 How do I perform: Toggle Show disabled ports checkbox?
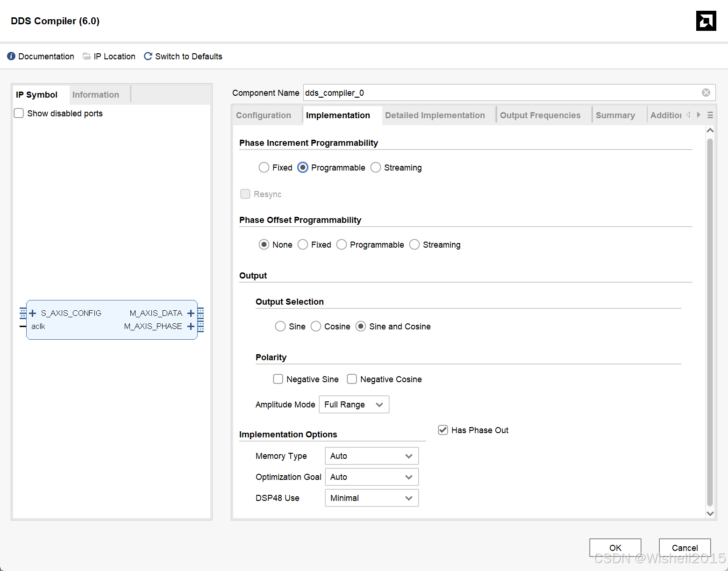pyautogui.click(x=19, y=113)
